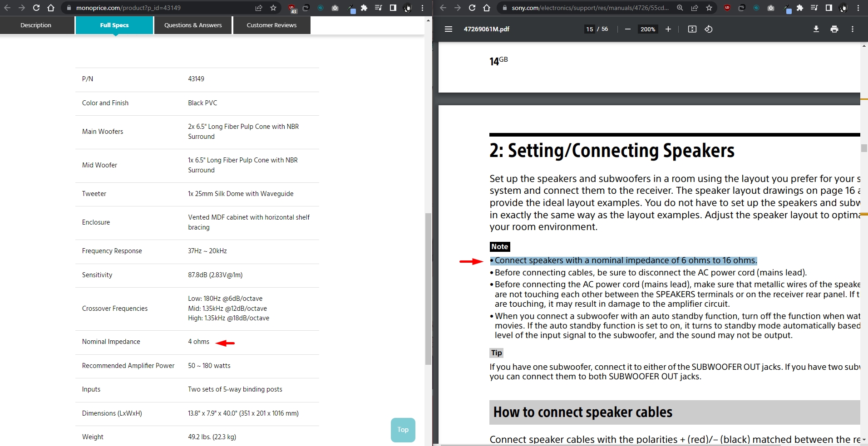Zoom in on the PDF
868x446 pixels.
(x=668, y=29)
